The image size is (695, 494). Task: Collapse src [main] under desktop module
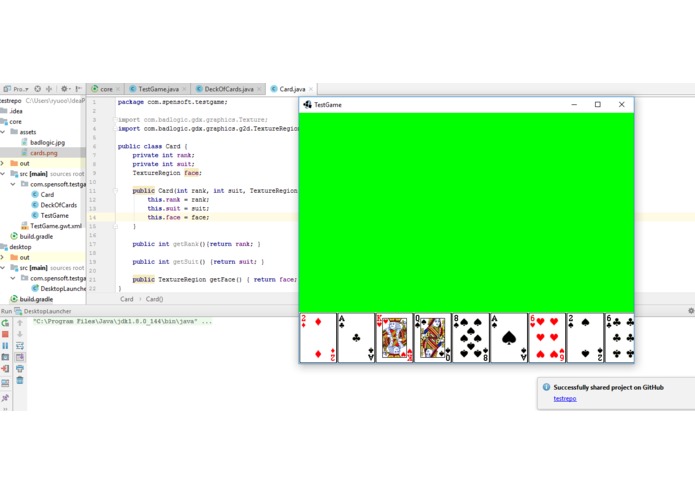click(x=3, y=268)
